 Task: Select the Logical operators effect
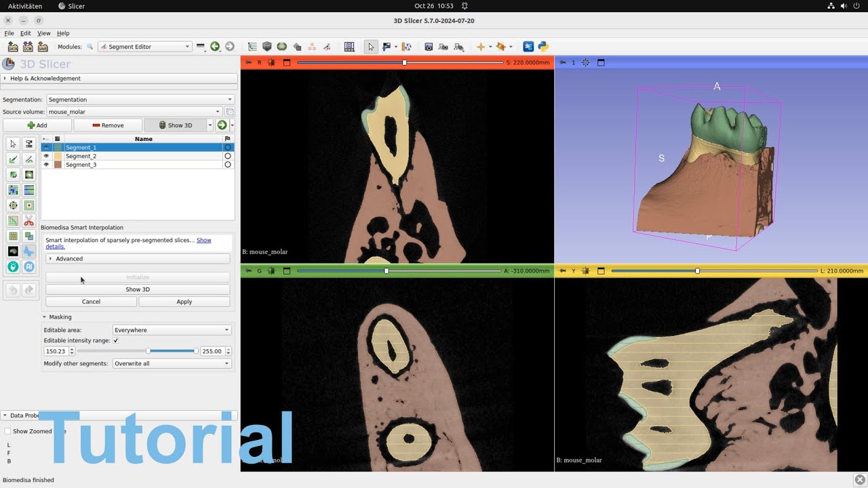pyautogui.click(x=28, y=237)
